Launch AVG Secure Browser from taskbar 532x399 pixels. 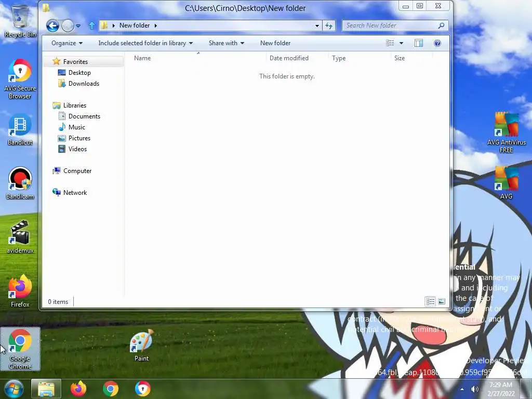(x=143, y=389)
